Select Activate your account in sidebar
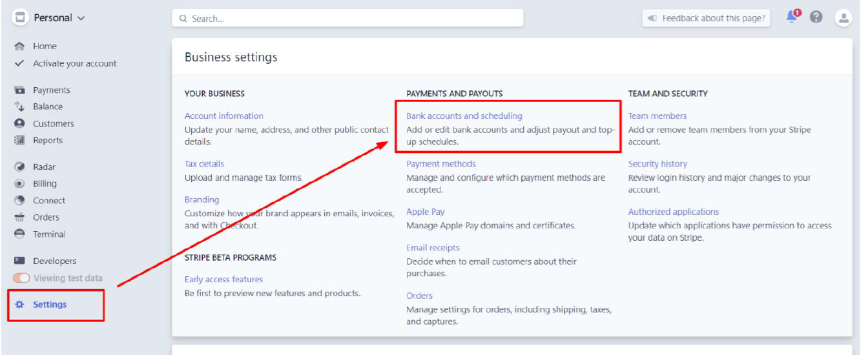The width and height of the screenshot is (868, 355). point(75,63)
